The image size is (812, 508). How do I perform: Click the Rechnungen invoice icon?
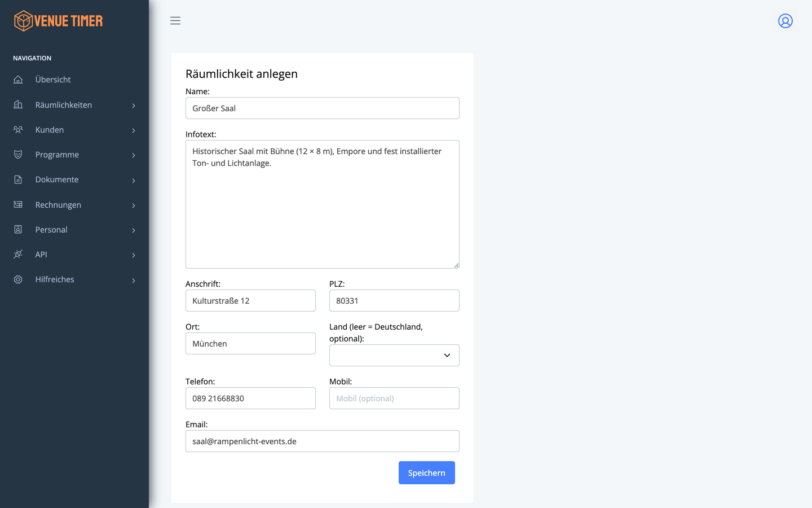pyautogui.click(x=18, y=204)
